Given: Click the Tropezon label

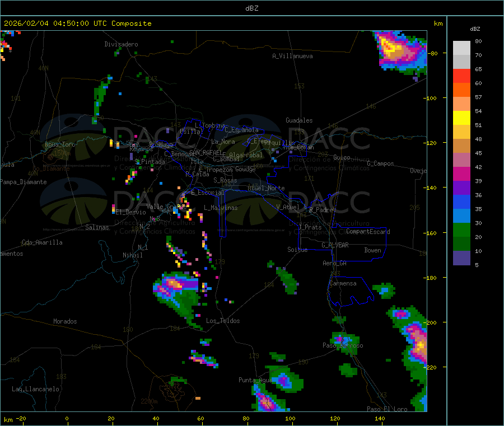Looking at the screenshot, I should 219,170.
